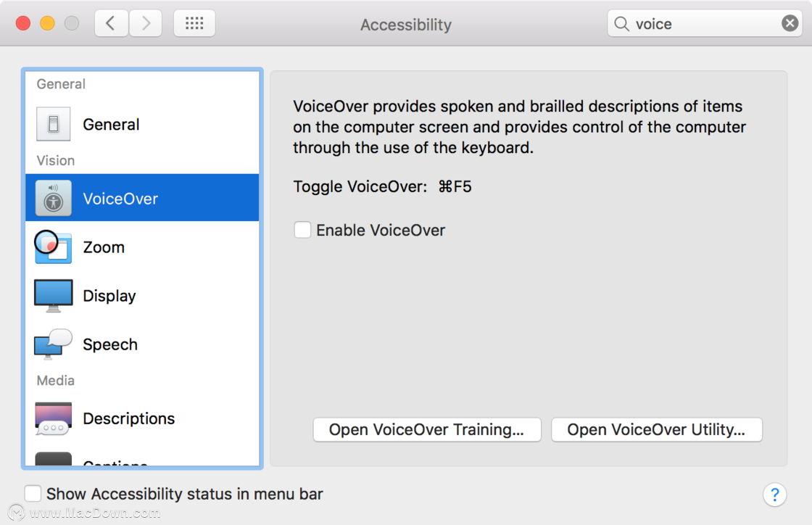Screen dimensions: 812x525
Task: Select the Zoom entry in sidebar list
Action: [142, 247]
